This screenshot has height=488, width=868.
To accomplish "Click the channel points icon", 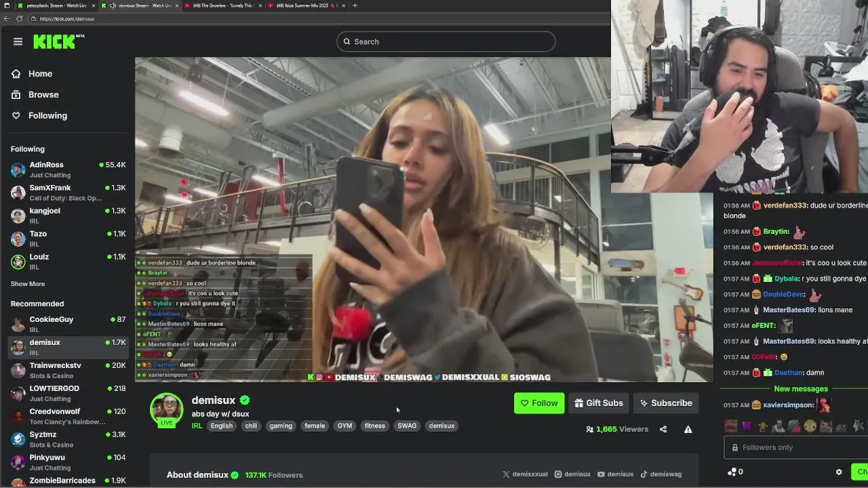I will 732,472.
